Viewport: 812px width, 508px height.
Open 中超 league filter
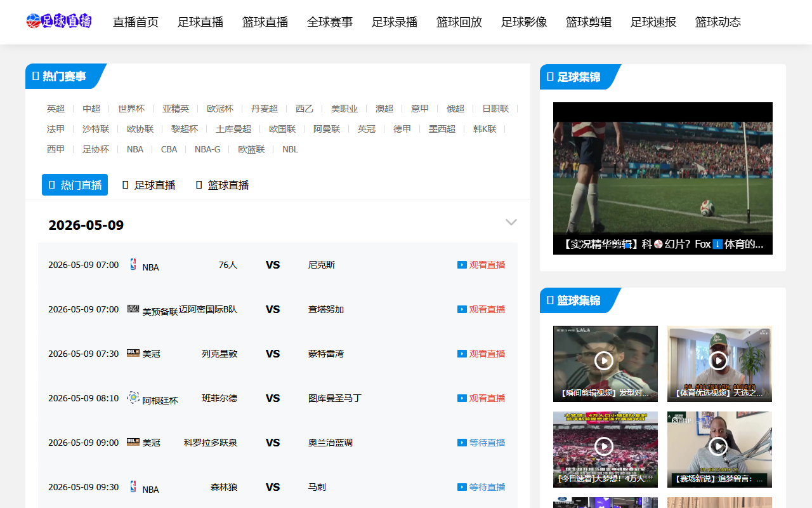point(91,109)
